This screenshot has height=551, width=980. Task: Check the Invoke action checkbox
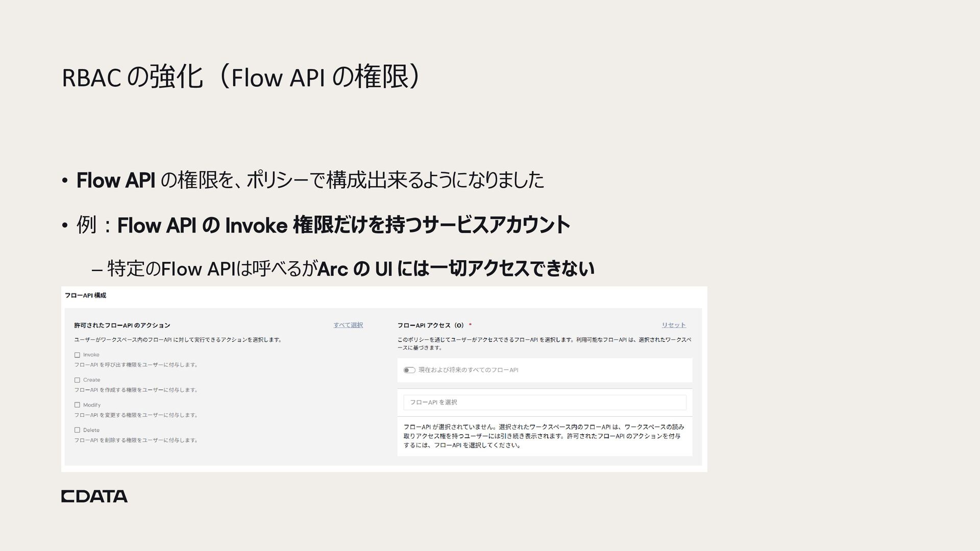(77, 355)
